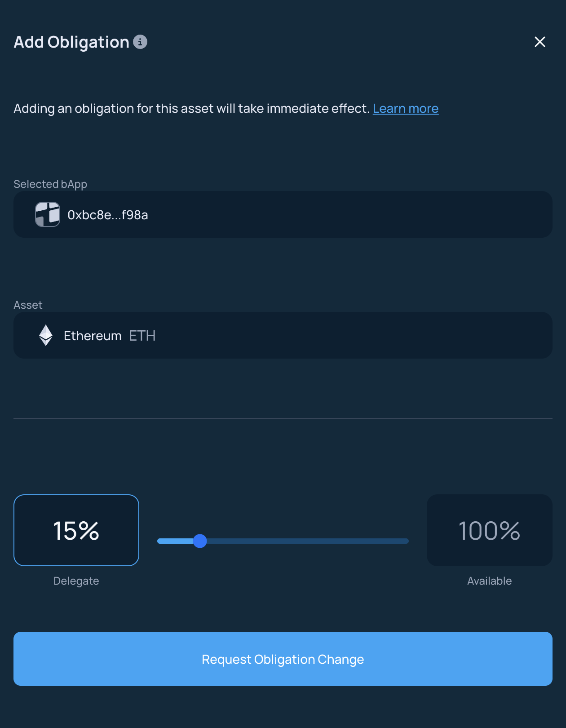The width and height of the screenshot is (566, 728).
Task: Click the Request Obligation Change button
Action: click(283, 659)
